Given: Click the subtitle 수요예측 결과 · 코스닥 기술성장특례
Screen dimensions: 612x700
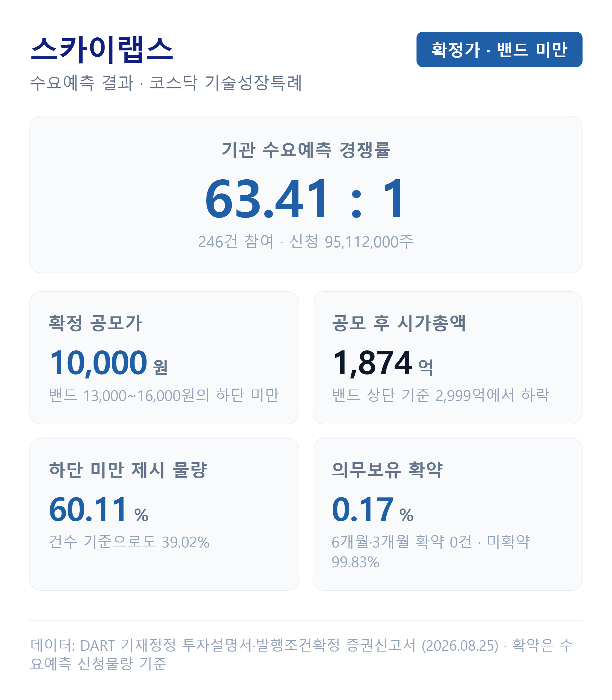Looking at the screenshot, I should tap(166, 83).
